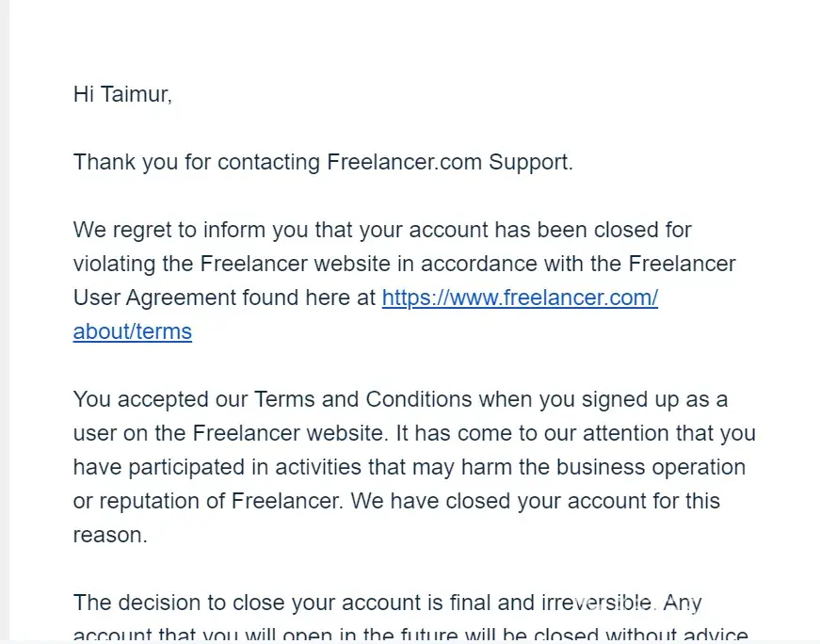Click the phrase "business operation"
820x644 pixels.
click(651, 467)
